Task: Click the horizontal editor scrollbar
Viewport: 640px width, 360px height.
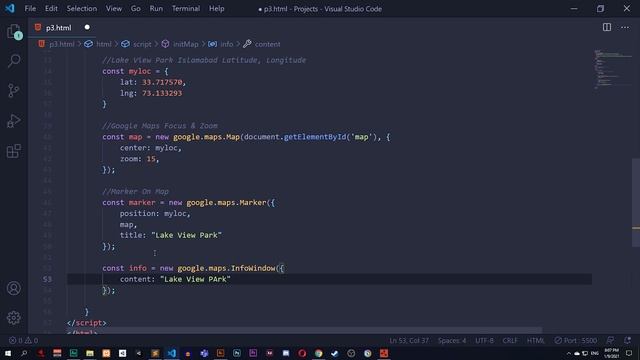Action: click(305, 330)
